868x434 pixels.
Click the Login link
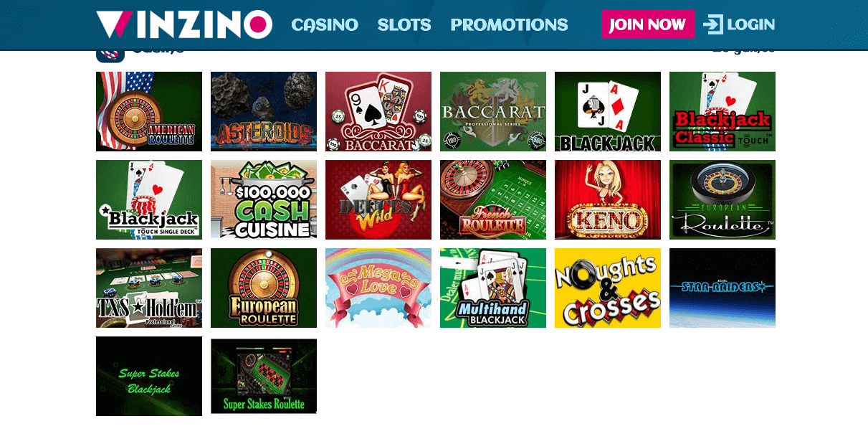[x=751, y=25]
